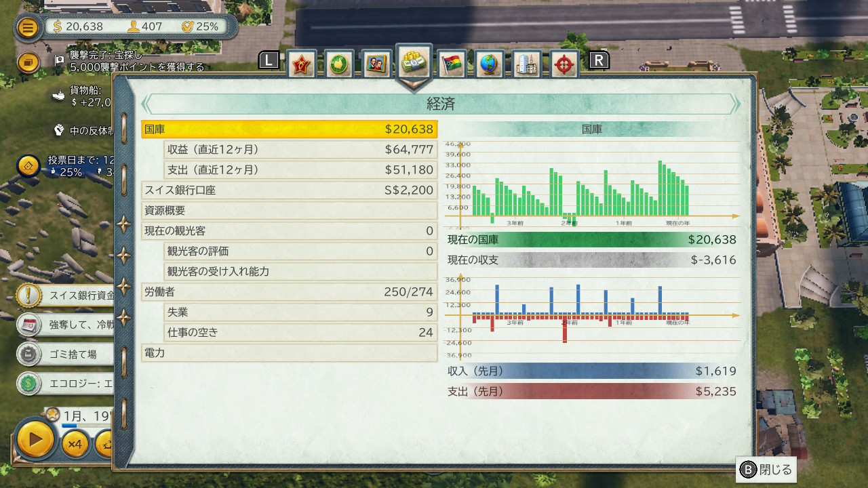The height and width of the screenshot is (488, 868).
Task: Open the red crosshair tab
Action: (x=564, y=64)
